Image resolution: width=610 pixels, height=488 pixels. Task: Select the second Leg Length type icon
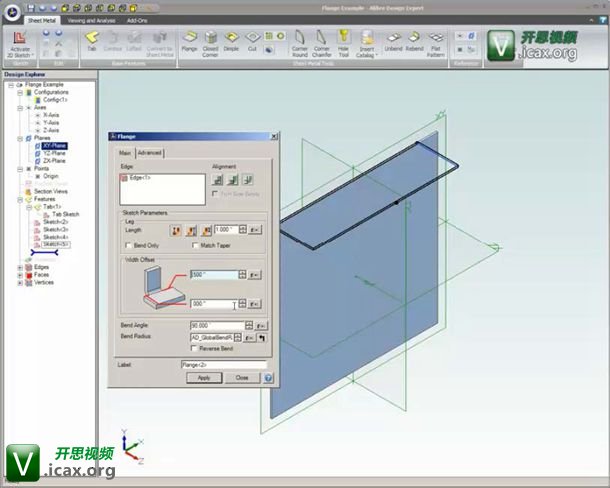[191, 230]
